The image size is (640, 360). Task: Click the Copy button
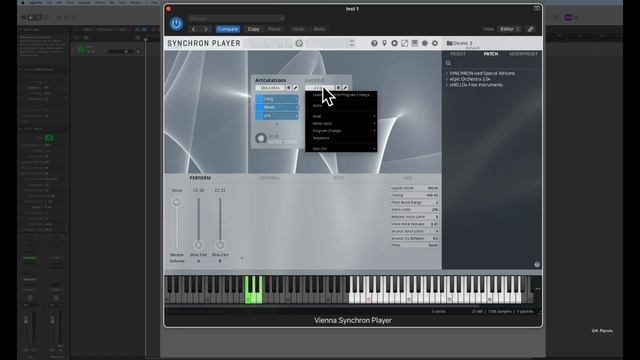coord(253,29)
